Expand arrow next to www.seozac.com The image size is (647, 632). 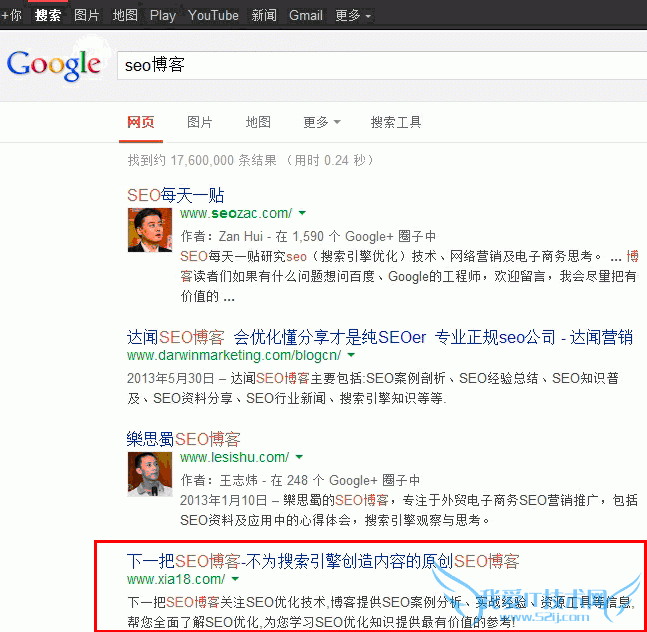pyautogui.click(x=302, y=213)
